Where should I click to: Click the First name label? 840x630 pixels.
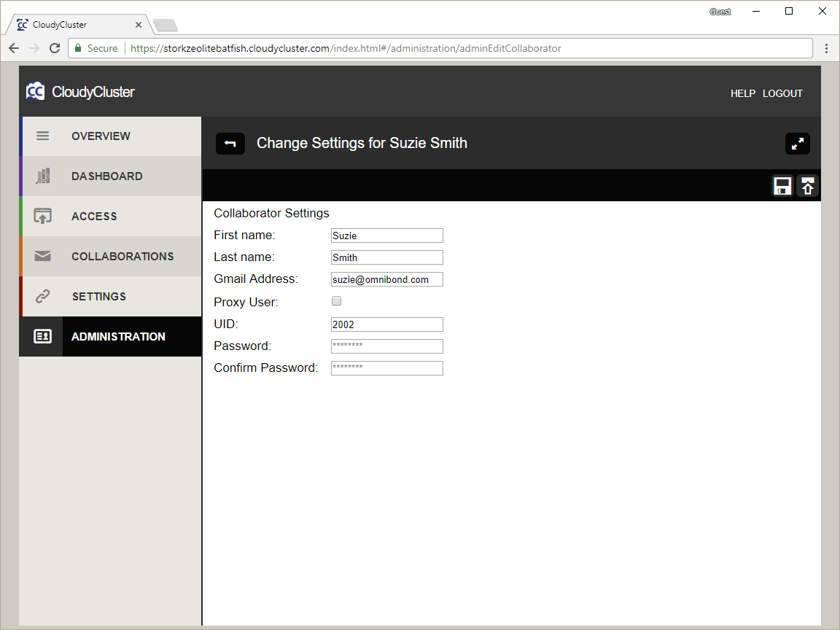click(244, 236)
